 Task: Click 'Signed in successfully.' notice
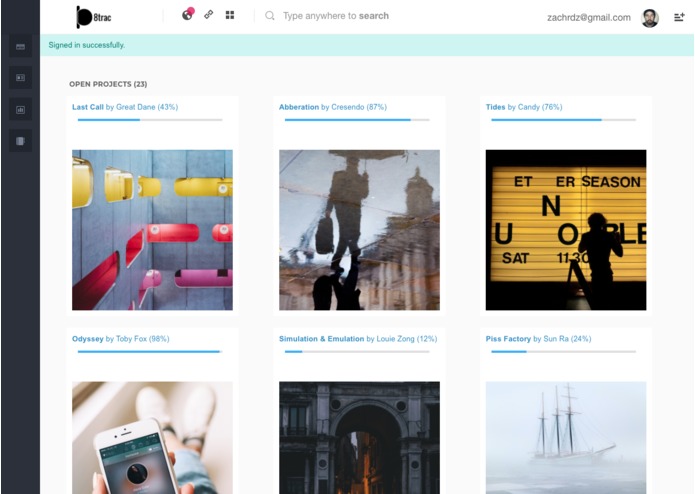click(86, 45)
